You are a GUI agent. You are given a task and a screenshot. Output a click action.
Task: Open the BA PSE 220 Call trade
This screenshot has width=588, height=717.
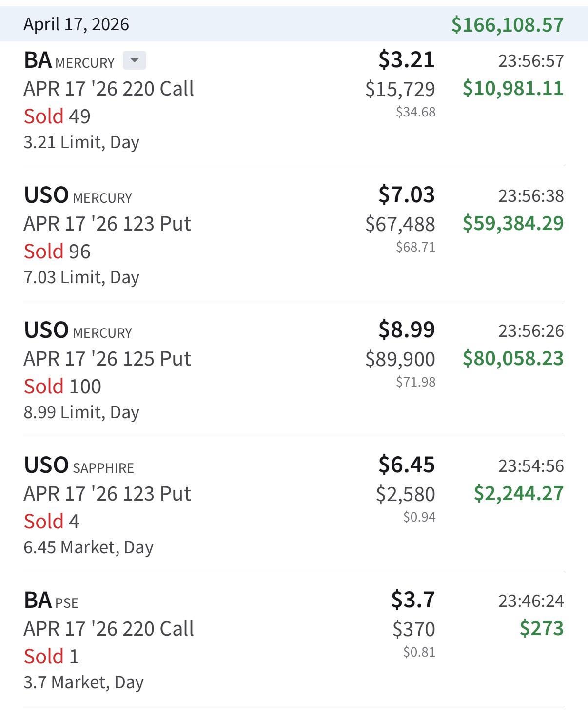(109, 629)
